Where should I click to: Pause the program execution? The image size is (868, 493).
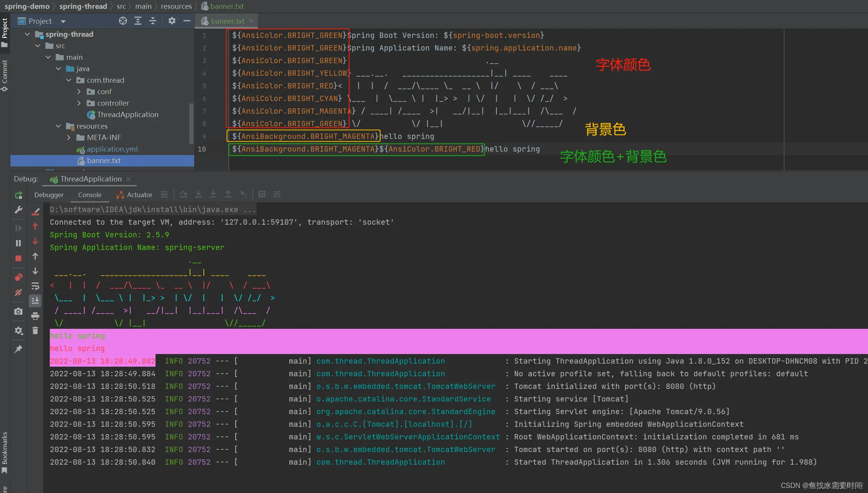click(x=18, y=243)
